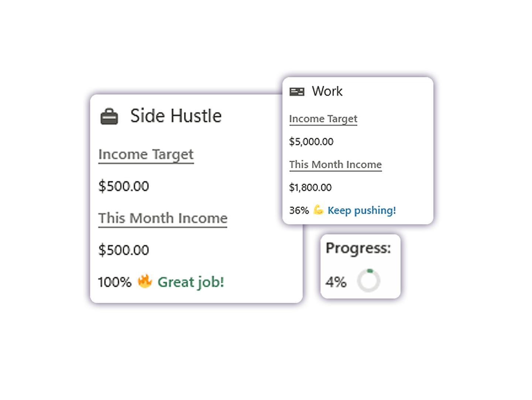This screenshot has height=400, width=532.
Task: Click This Month Income label in Work card
Action: pos(335,165)
